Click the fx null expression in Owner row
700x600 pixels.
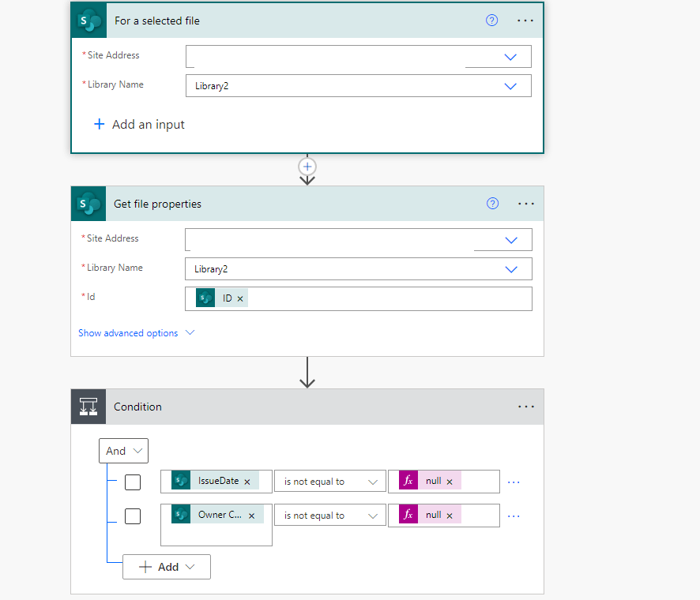click(x=430, y=515)
